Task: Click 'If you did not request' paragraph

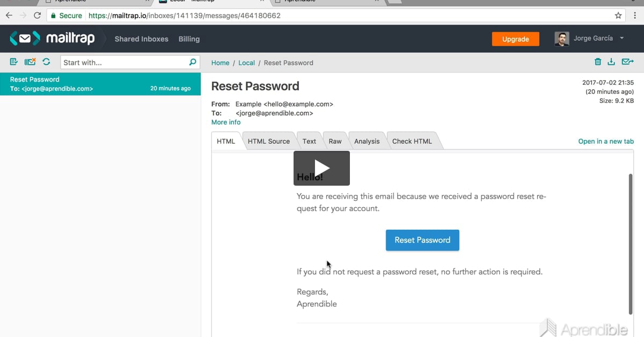Action: pos(420,272)
